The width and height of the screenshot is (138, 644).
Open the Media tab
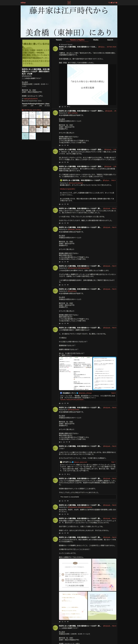click(x=96, y=40)
